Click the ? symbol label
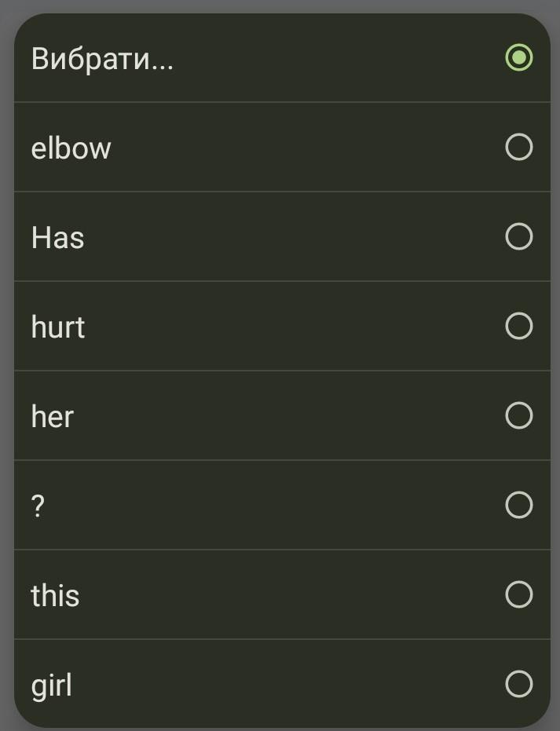Image resolution: width=560 pixels, height=731 pixels. [38, 506]
